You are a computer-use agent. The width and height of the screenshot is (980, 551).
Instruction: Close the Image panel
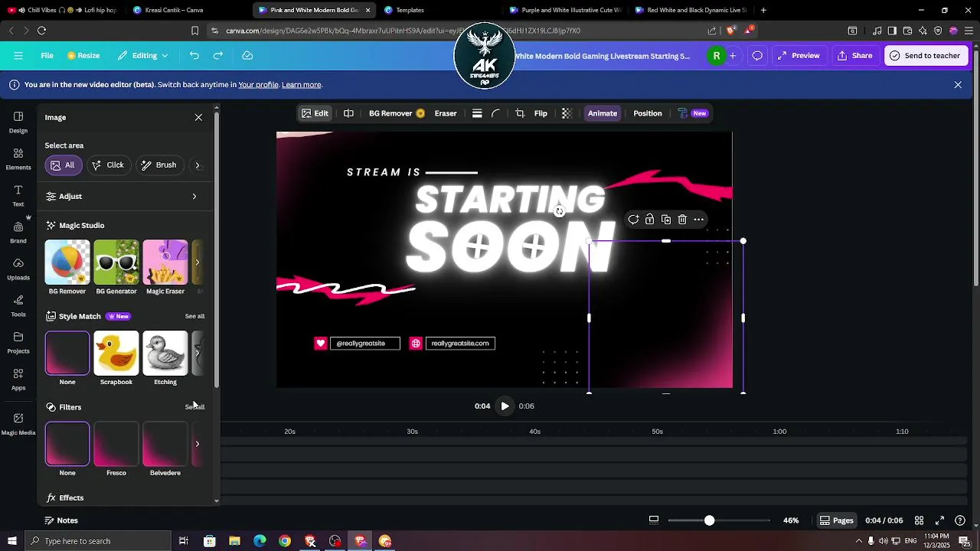(198, 117)
